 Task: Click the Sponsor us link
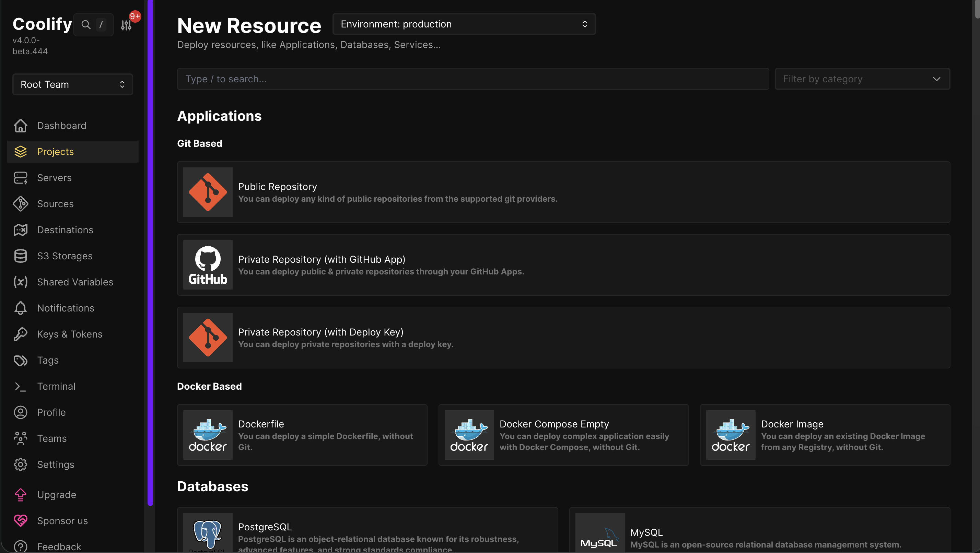click(x=62, y=521)
